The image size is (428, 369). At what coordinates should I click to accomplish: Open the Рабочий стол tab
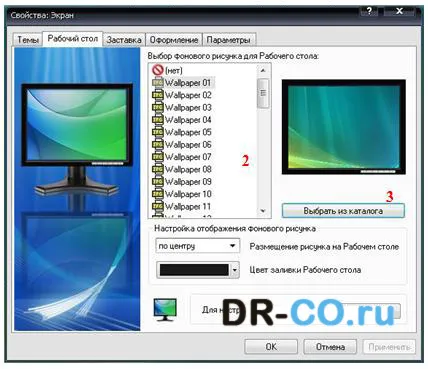pyautogui.click(x=73, y=39)
